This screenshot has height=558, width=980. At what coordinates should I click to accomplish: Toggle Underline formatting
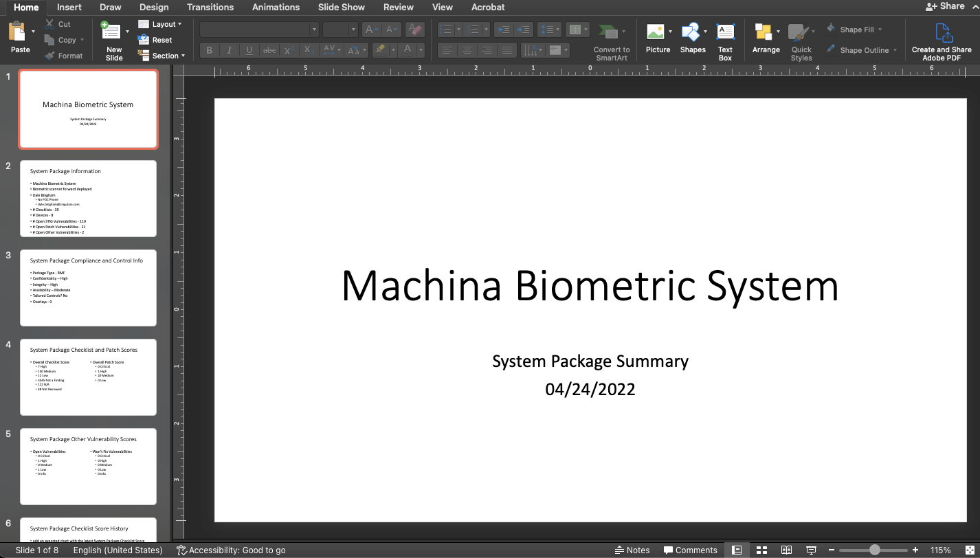click(x=249, y=50)
